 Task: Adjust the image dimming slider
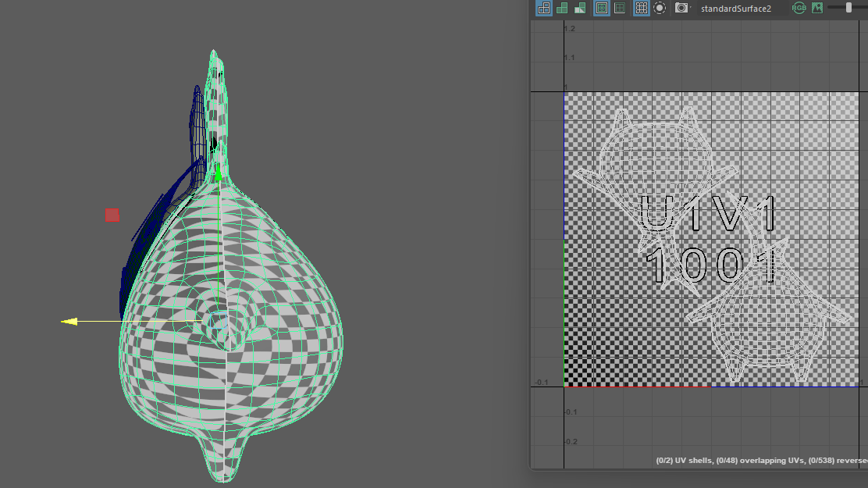pos(849,8)
